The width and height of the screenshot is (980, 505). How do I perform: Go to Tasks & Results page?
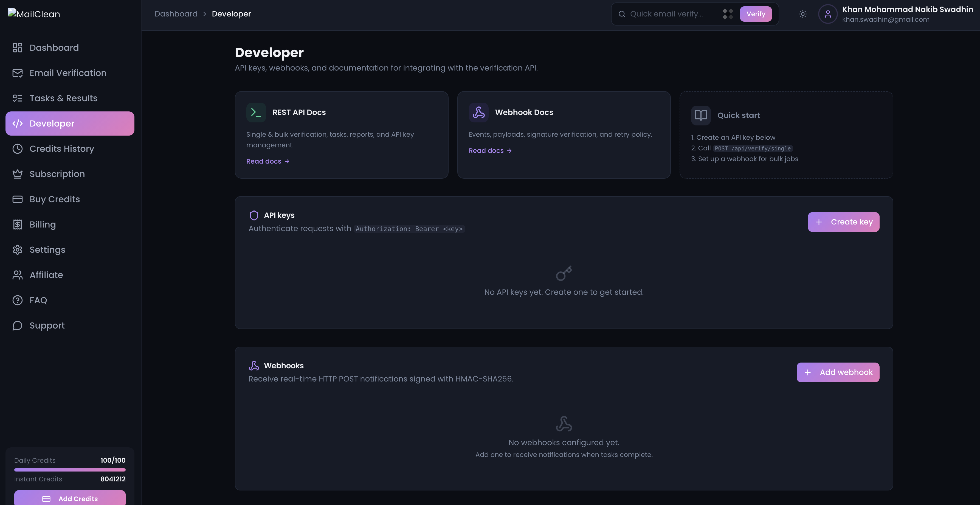point(63,98)
